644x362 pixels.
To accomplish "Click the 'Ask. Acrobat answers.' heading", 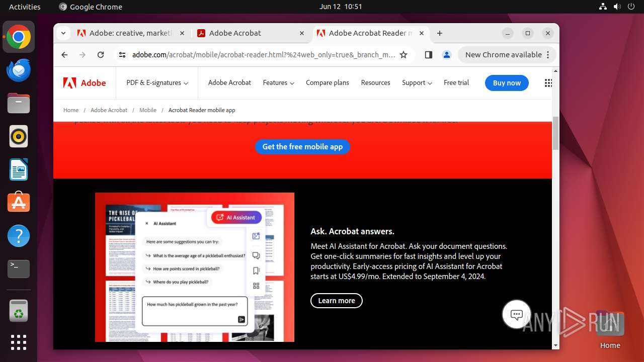I will coord(352,231).
